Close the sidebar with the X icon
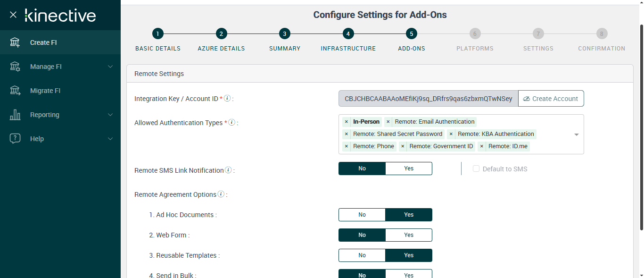Screen dimensions: 644x278 click(13, 15)
